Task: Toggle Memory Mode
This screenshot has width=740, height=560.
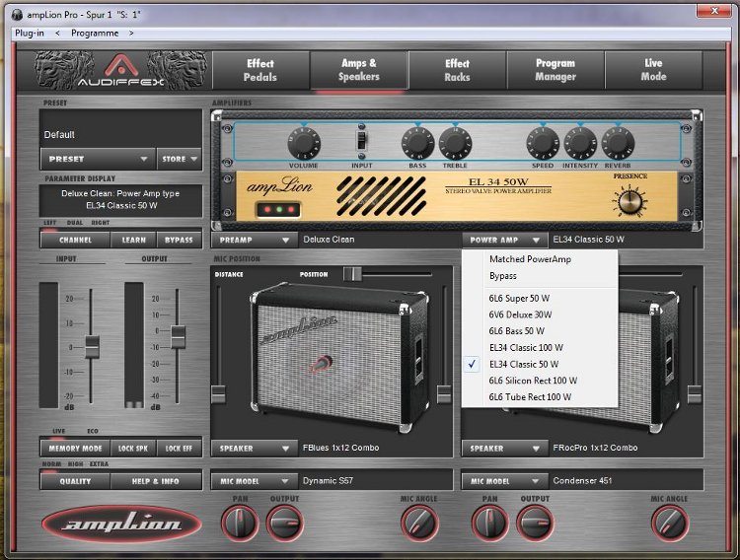Action: (76, 449)
